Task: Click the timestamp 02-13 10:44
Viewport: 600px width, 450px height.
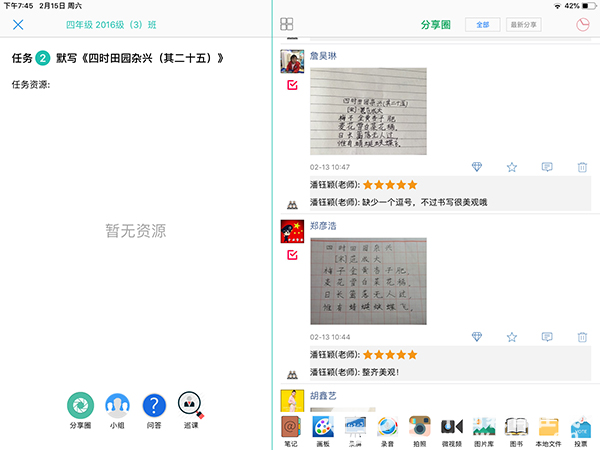Action: coord(330,337)
